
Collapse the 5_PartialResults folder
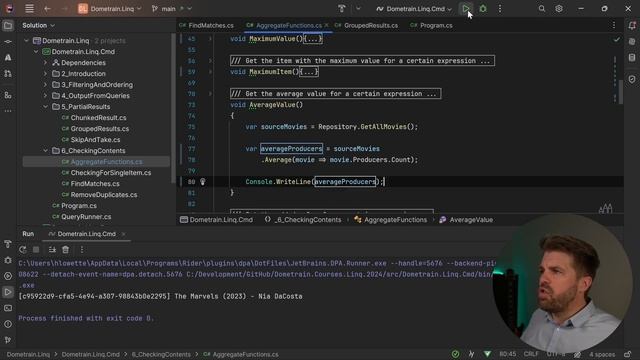pyautogui.click(x=45, y=107)
